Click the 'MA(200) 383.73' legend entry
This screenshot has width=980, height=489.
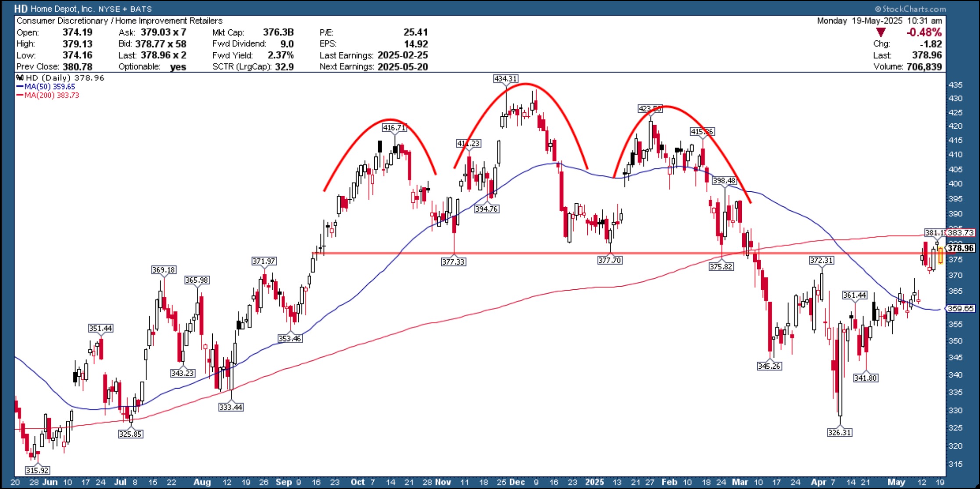[x=48, y=95]
